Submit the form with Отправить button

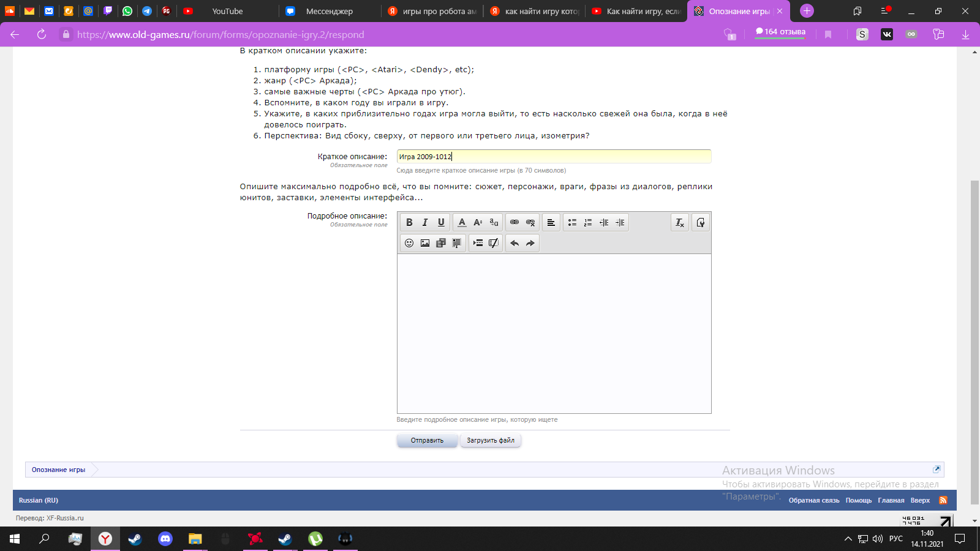pos(427,440)
